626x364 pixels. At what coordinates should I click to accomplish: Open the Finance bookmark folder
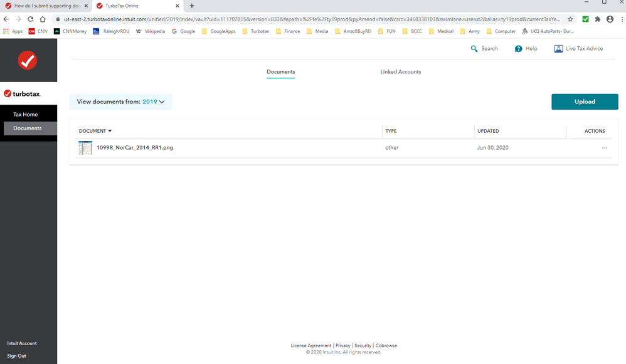pyautogui.click(x=288, y=31)
